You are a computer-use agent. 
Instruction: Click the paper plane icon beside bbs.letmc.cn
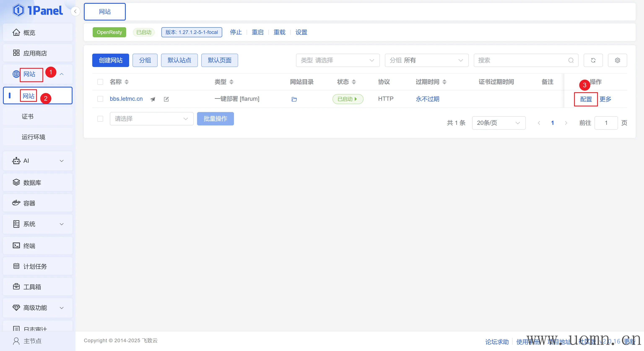coord(152,99)
